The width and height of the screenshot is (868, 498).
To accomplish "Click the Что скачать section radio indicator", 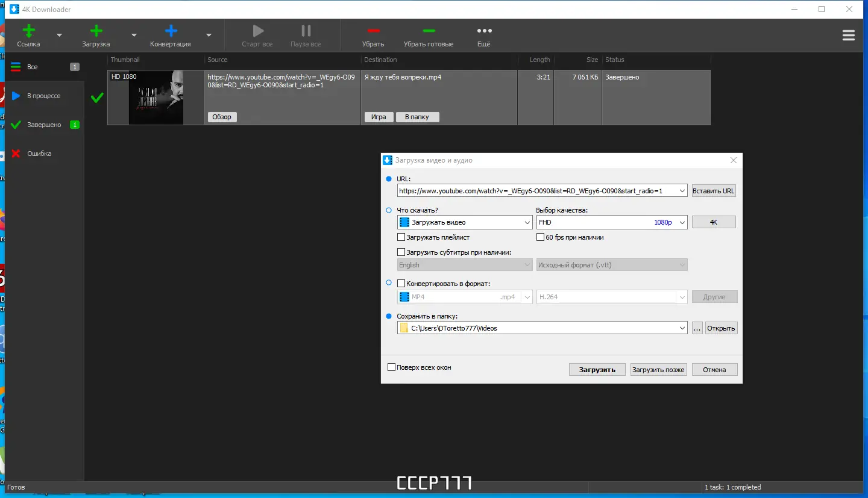I will tap(389, 210).
